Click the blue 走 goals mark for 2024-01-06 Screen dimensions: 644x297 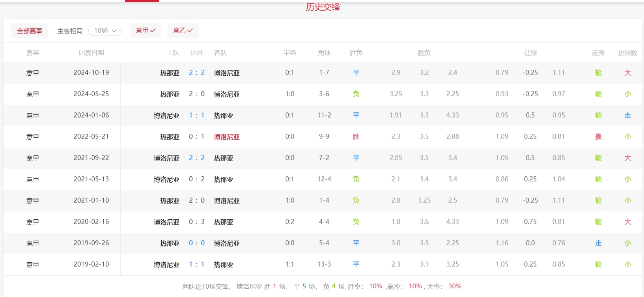pos(627,115)
